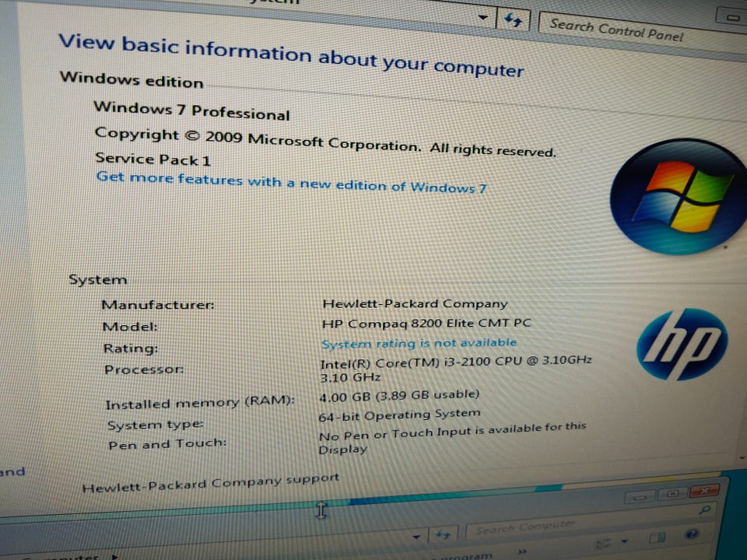Select the 'Service Pack 1' text
This screenshot has width=747, height=560.
click(x=153, y=159)
